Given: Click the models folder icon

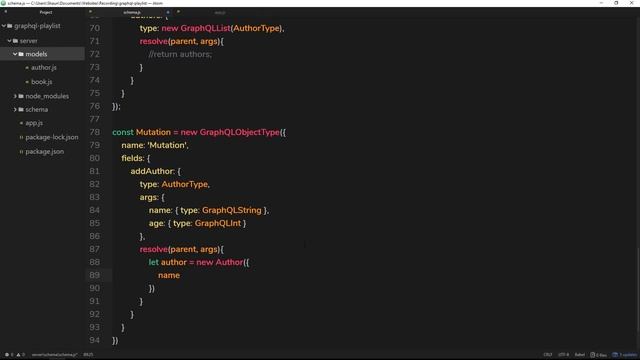Looking at the screenshot, I should pos(21,54).
